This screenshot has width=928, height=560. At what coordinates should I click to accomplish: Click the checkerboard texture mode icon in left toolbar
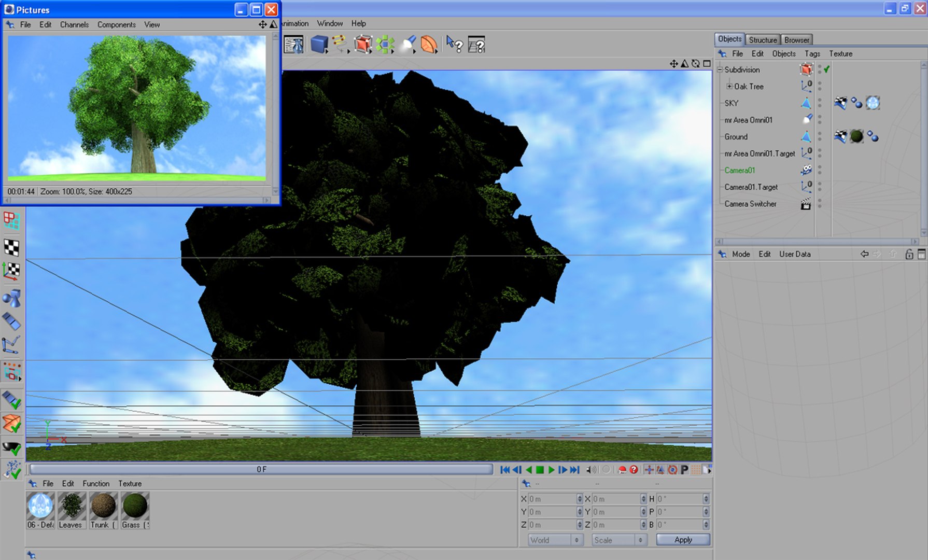pyautogui.click(x=11, y=247)
